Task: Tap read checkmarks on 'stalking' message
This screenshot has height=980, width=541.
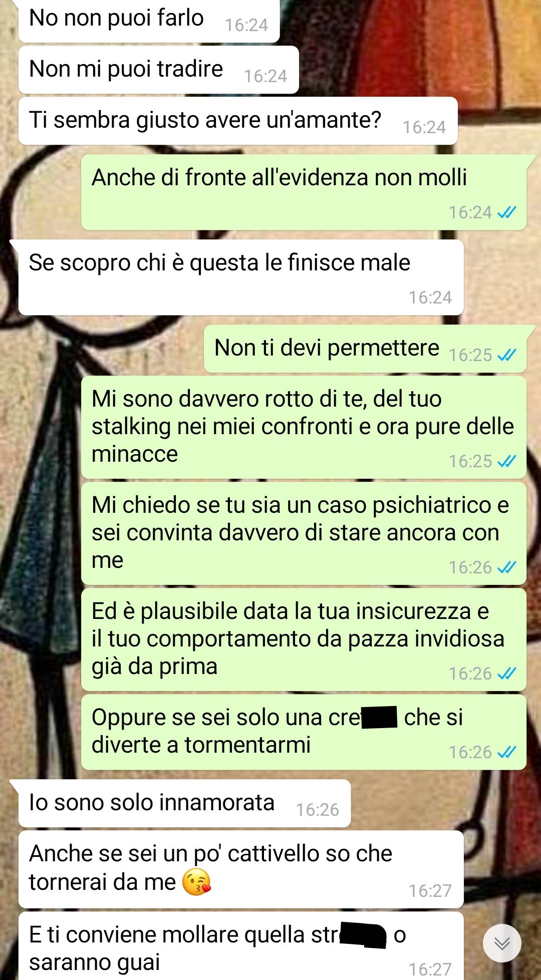Action: (507, 461)
